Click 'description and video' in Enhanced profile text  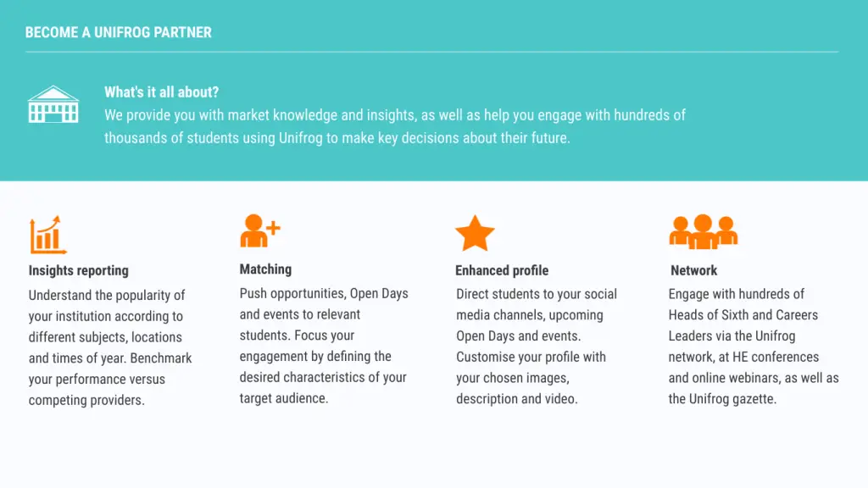tap(517, 399)
